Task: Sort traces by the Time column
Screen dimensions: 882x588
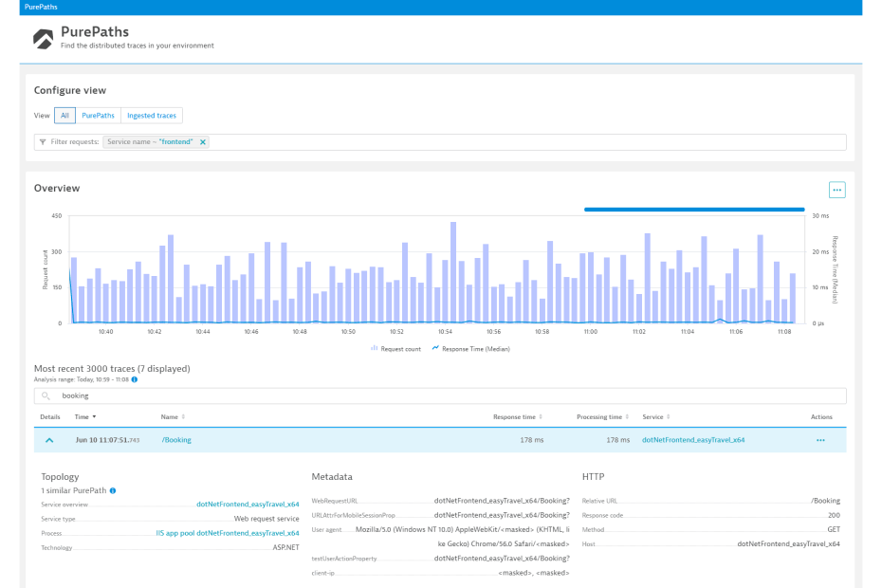Action: point(85,417)
